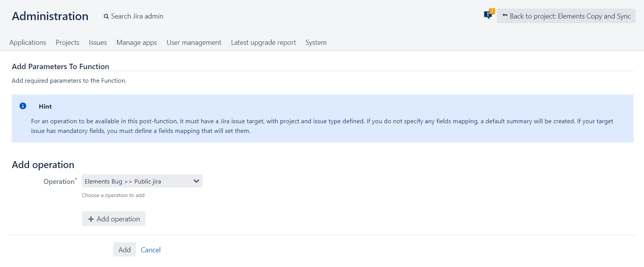The height and width of the screenshot is (267, 644).
Task: View the Latest upgrade report tab
Action: 263,43
